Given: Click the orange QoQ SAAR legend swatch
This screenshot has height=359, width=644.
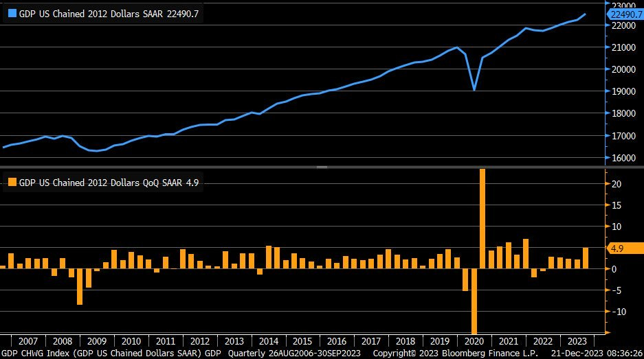Looking at the screenshot, I should point(10,183).
